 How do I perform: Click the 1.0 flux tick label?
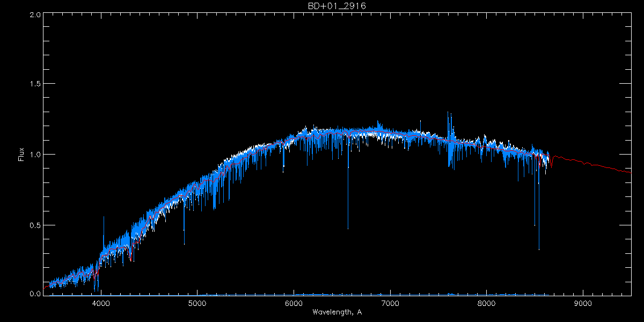click(x=35, y=155)
